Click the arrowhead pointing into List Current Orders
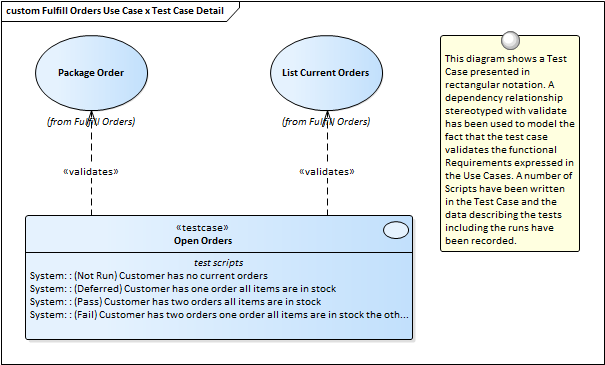605x365 pixels. [327, 115]
